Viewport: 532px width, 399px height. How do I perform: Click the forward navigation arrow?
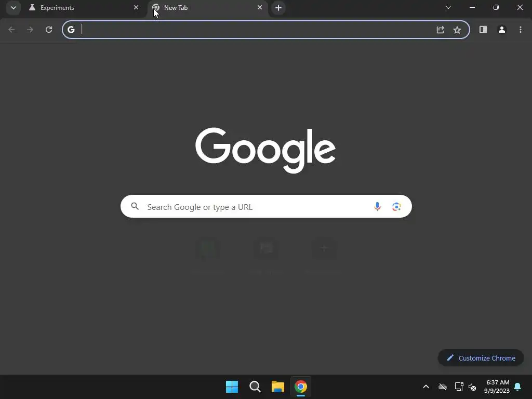[30, 30]
